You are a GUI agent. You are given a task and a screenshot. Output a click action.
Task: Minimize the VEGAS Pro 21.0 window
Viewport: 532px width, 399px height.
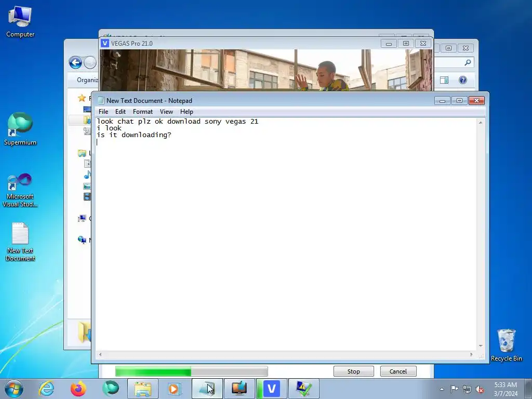click(x=389, y=44)
